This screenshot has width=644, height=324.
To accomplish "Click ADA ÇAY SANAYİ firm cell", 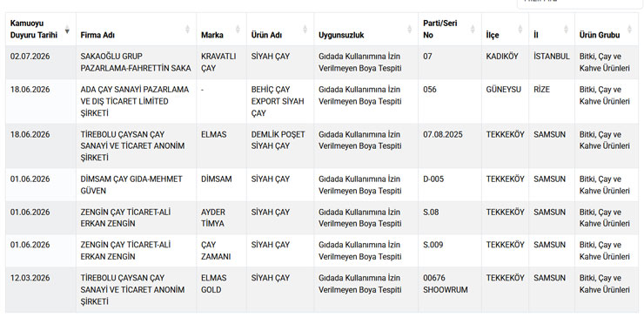I will tap(136, 101).
